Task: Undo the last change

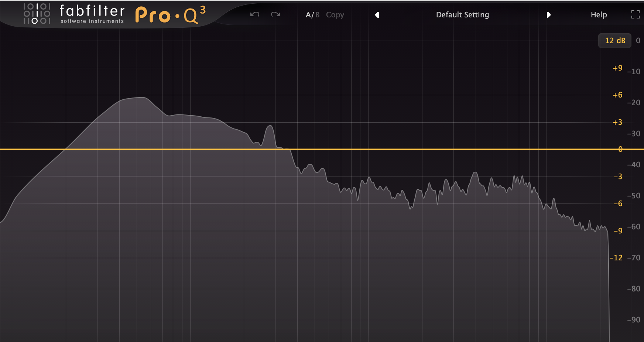Action: tap(255, 15)
